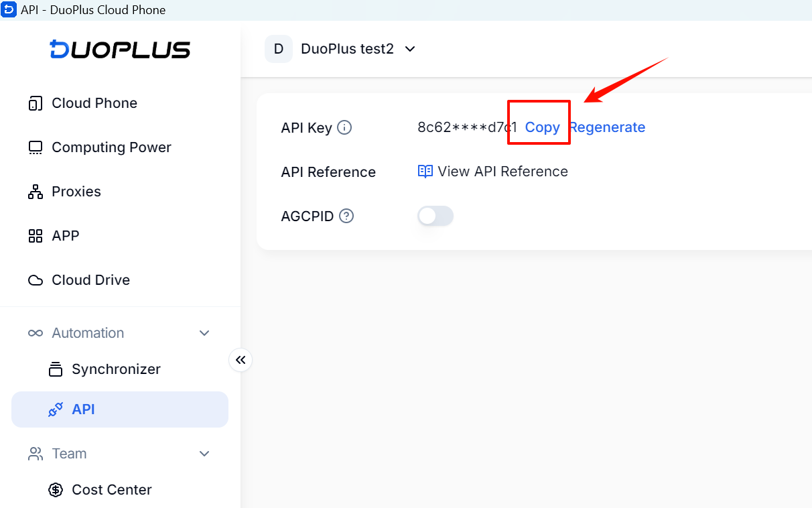
Task: Click the AGCPID label
Action: point(308,216)
